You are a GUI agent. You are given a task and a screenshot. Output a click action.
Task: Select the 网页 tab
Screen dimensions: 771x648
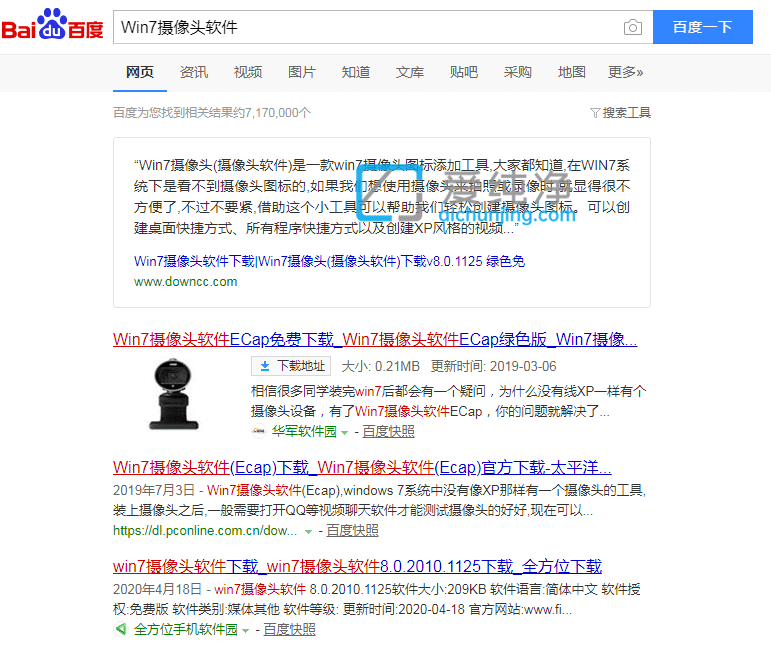coord(140,72)
